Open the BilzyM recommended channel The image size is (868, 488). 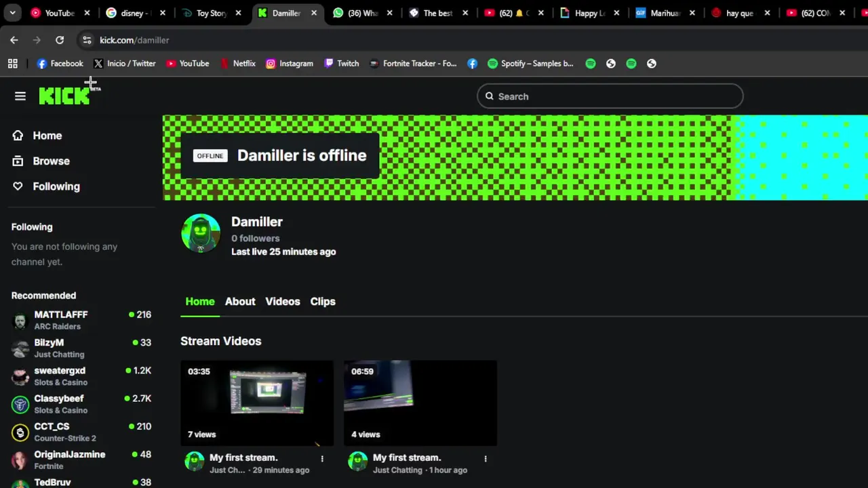[81, 348]
